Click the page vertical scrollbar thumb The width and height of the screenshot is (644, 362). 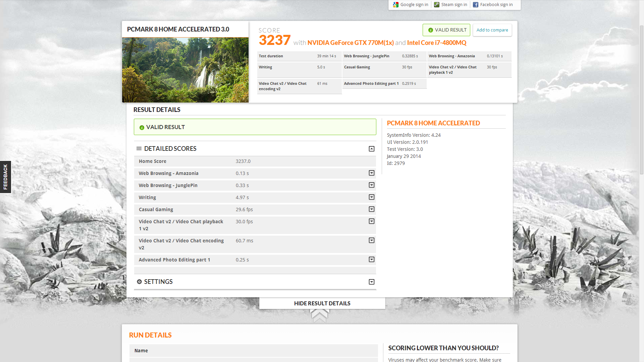(x=641, y=99)
